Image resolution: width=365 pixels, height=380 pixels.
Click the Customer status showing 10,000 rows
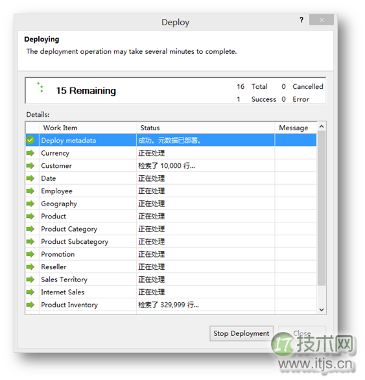(x=167, y=166)
